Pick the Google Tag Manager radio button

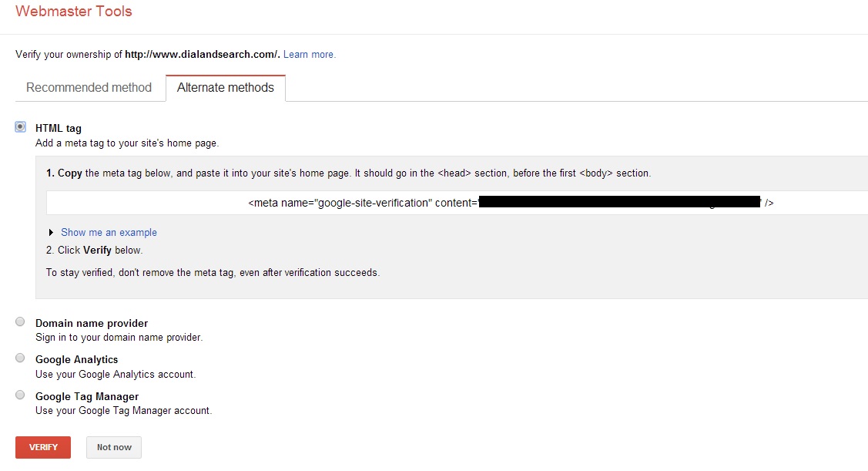point(21,395)
